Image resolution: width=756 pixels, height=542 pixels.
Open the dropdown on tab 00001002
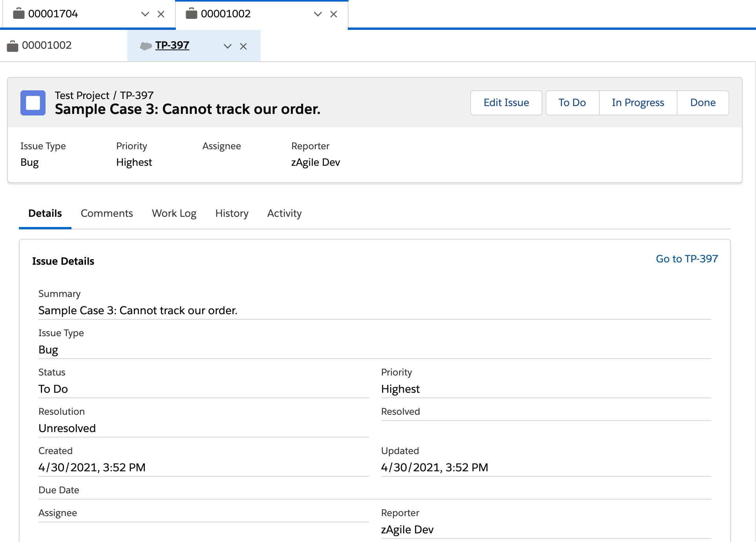pos(317,14)
